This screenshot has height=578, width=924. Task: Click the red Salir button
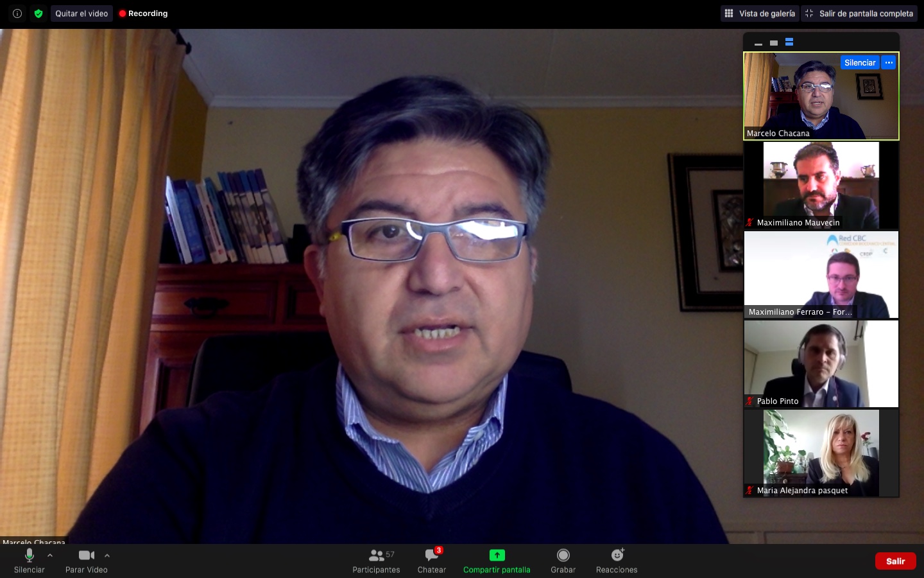(895, 561)
